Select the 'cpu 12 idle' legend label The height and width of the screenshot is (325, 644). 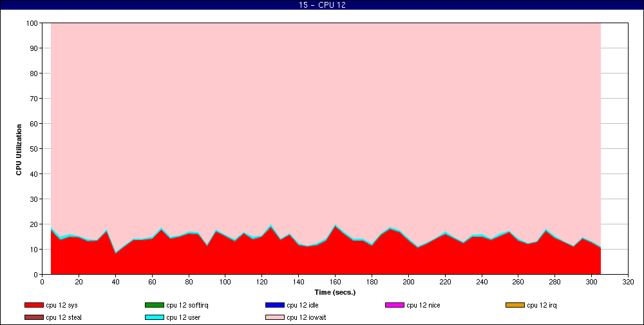[x=302, y=305]
